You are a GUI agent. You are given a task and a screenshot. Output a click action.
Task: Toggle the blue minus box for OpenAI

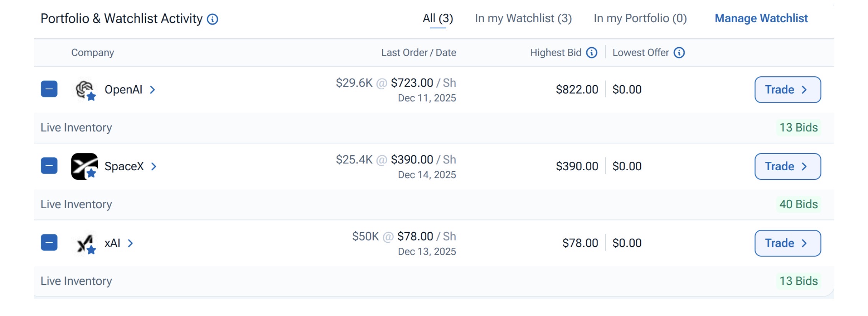49,89
